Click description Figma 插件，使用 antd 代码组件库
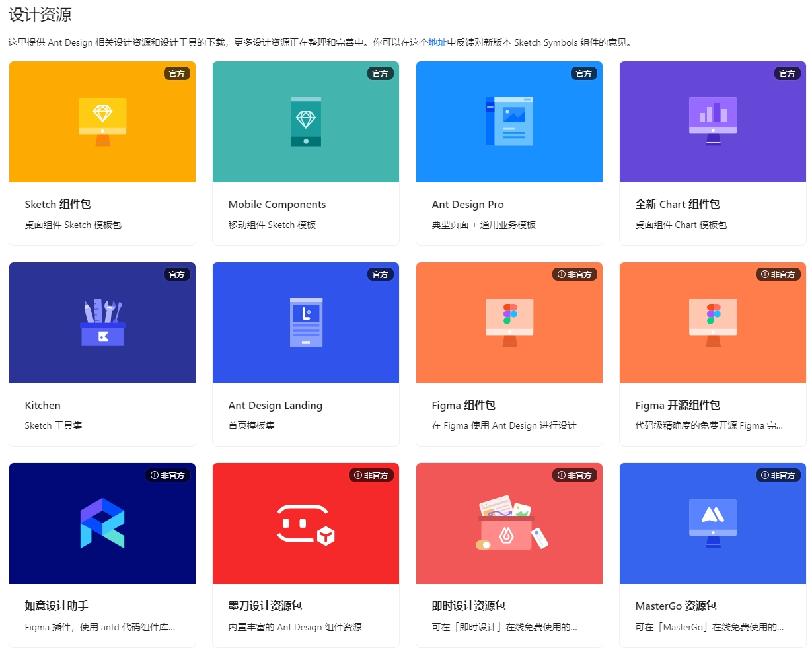This screenshot has height=652, width=812. pos(100,627)
